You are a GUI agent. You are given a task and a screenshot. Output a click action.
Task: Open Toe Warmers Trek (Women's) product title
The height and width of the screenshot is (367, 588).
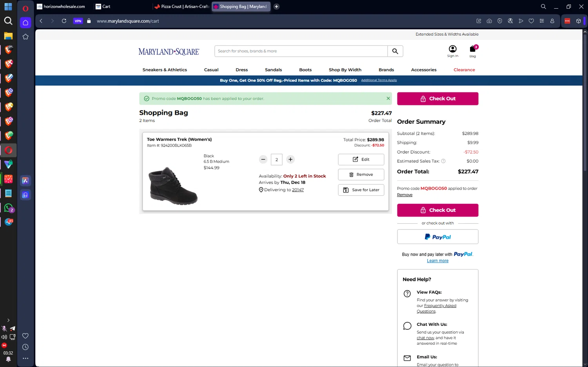[179, 139]
